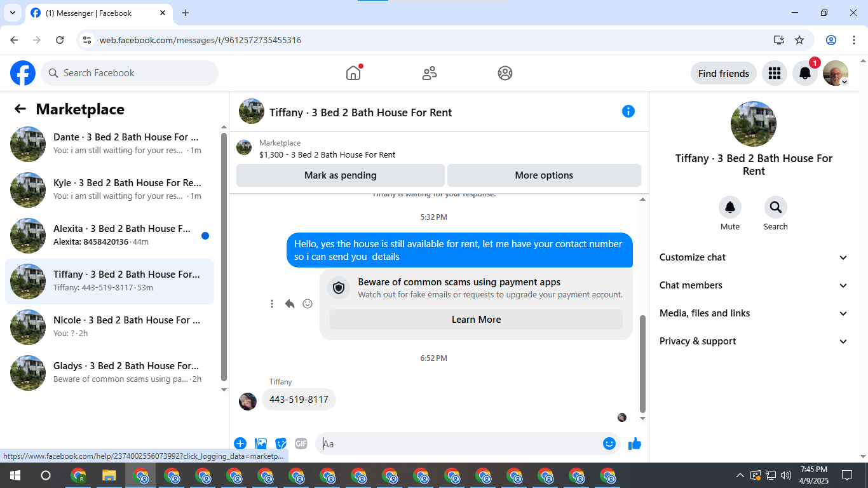Open the Windows notification center
The height and width of the screenshot is (488, 868).
(847, 475)
